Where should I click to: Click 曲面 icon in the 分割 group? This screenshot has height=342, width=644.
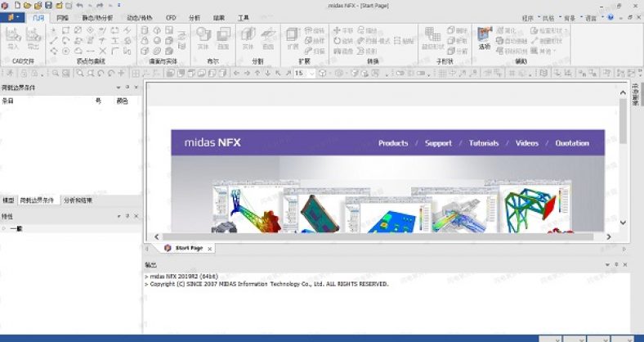click(x=268, y=39)
